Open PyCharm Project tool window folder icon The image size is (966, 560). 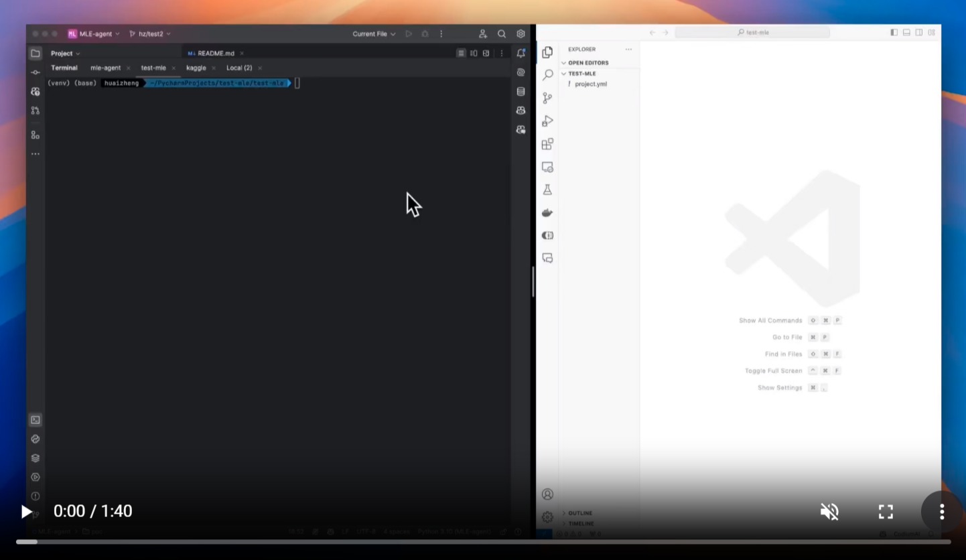click(36, 54)
